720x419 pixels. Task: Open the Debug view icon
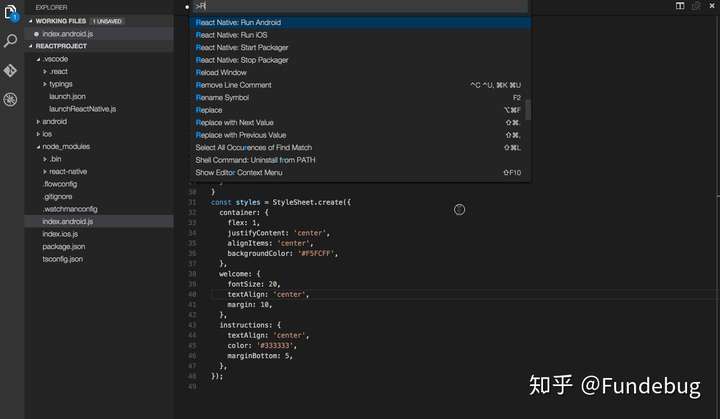tap(10, 99)
